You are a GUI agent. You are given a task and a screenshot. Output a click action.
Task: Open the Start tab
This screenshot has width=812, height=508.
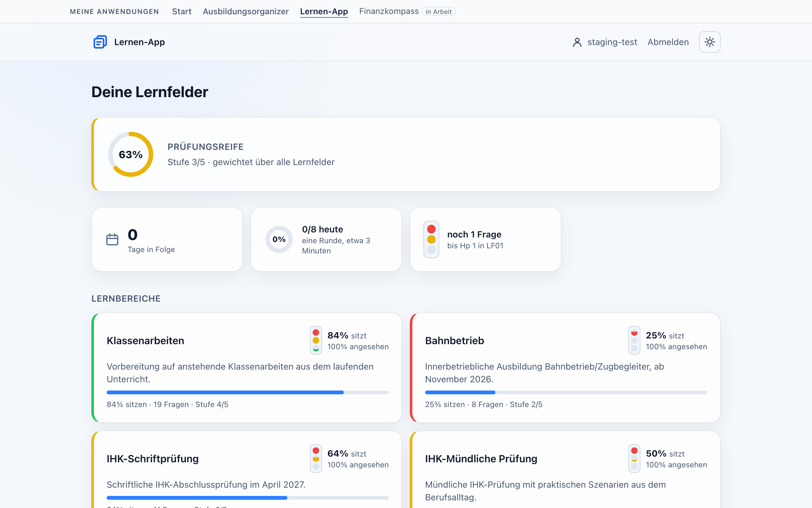[x=181, y=11]
